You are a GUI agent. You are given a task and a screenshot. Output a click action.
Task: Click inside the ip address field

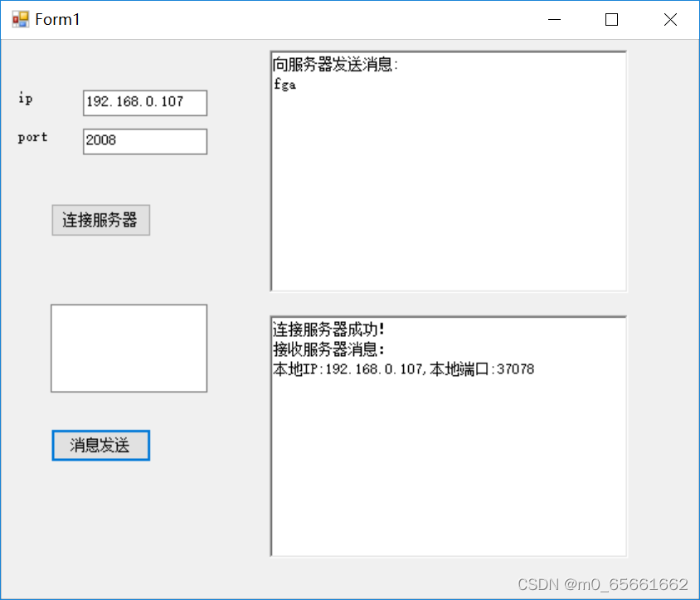click(x=144, y=103)
